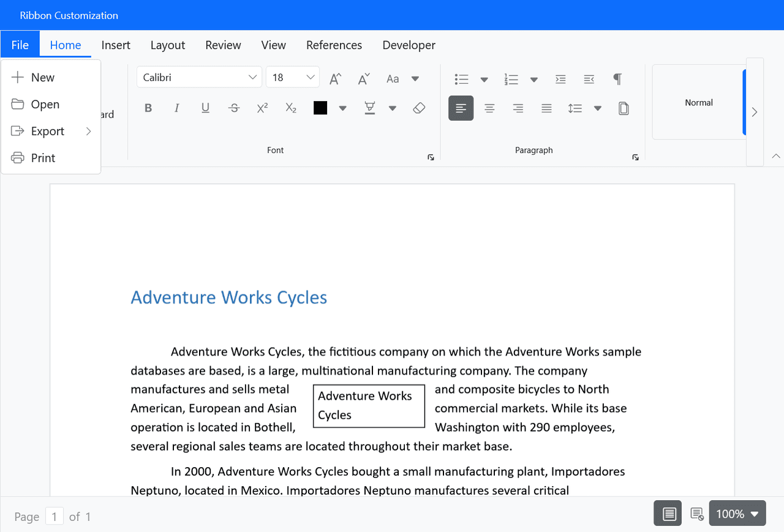Image resolution: width=784 pixels, height=532 pixels.
Task: Switch to the View tab
Action: [273, 45]
